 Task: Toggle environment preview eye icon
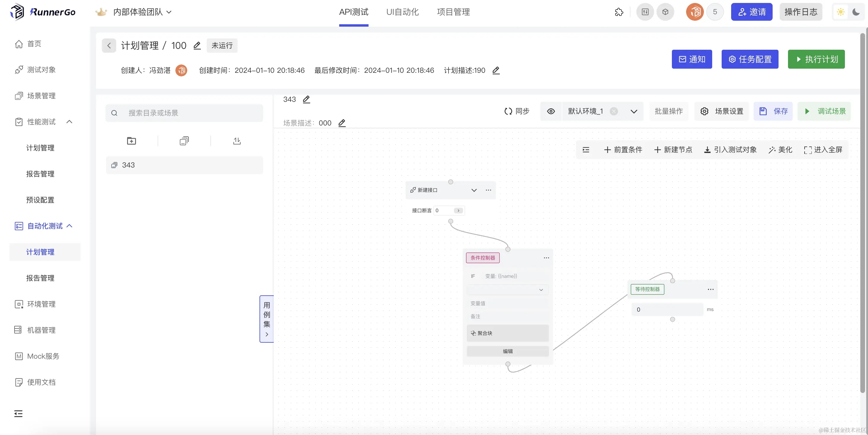click(551, 111)
